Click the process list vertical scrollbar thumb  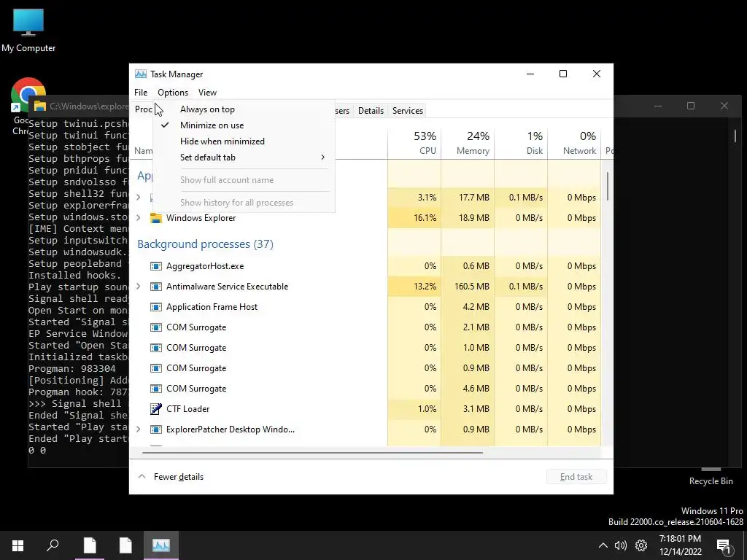tap(608, 186)
